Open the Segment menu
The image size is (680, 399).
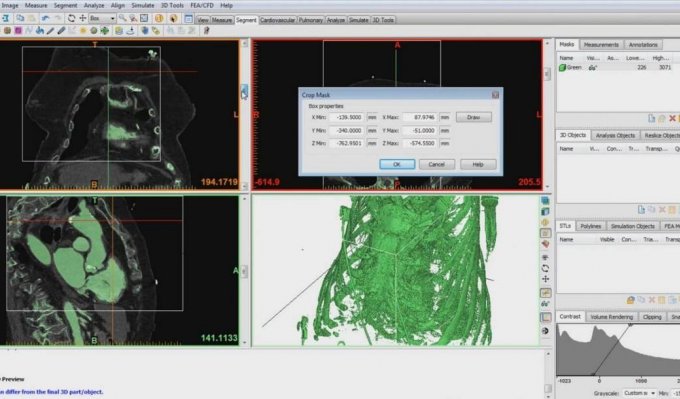point(65,6)
